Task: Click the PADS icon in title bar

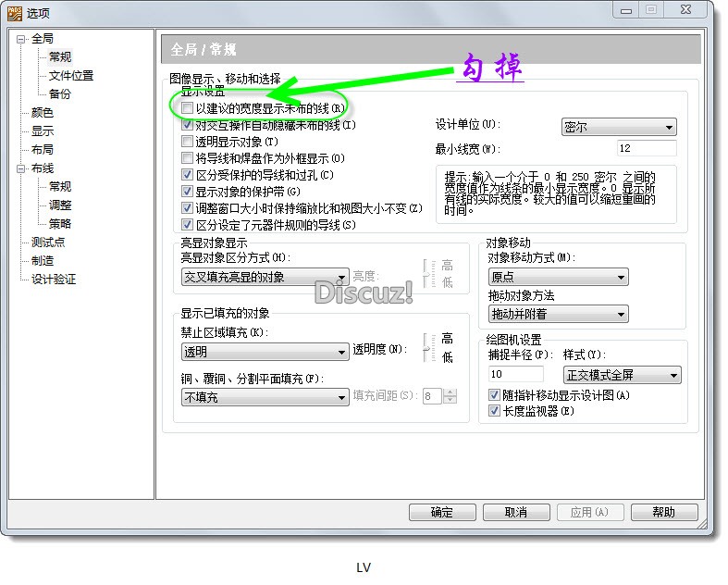Action: click(x=15, y=14)
